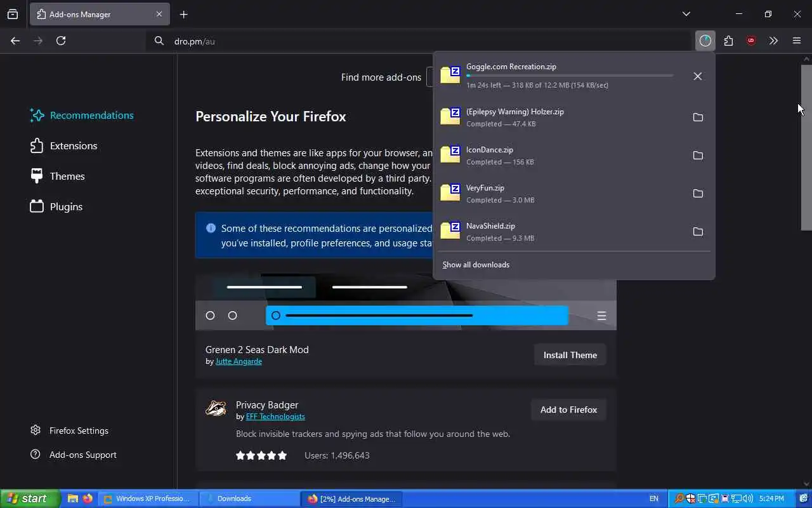The height and width of the screenshot is (508, 812).
Task: Click the NavaShield.zip archive file icon
Action: pos(450,231)
